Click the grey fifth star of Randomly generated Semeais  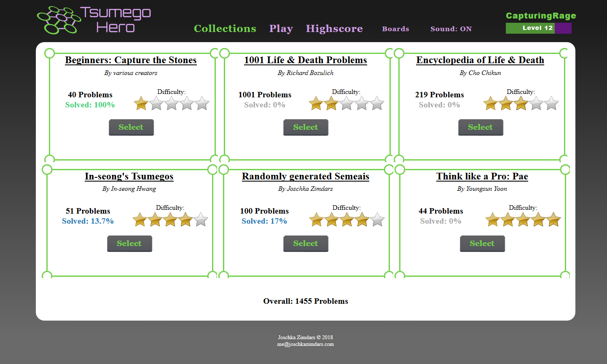click(x=377, y=219)
